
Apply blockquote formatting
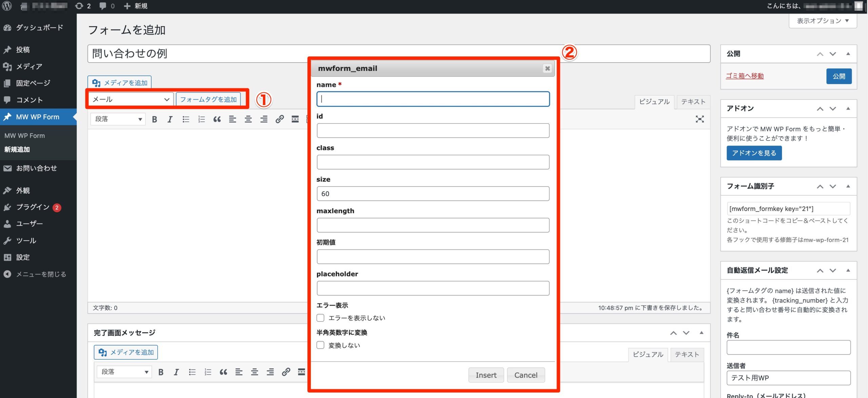217,119
